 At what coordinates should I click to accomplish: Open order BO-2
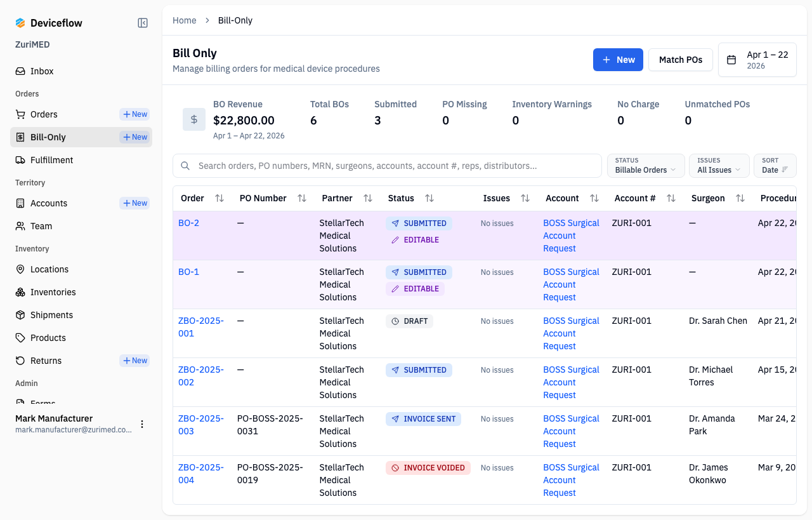[x=188, y=223]
